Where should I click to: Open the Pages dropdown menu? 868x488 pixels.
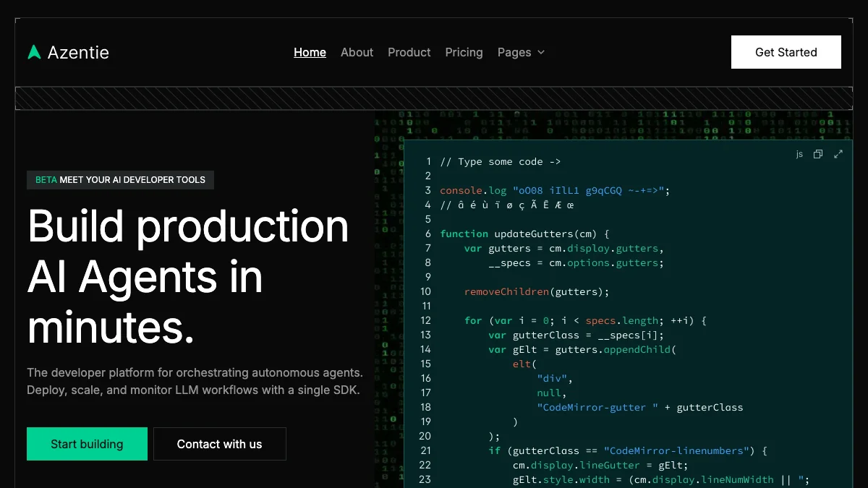point(521,52)
